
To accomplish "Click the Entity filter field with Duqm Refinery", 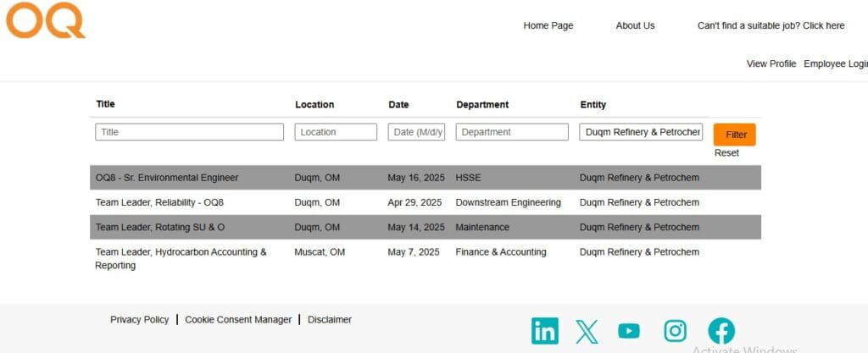I will tap(641, 132).
